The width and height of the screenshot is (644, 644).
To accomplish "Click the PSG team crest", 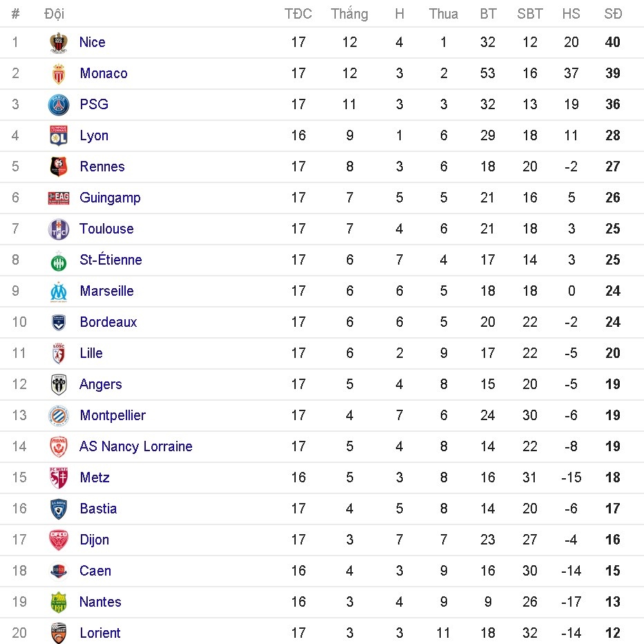I will (x=59, y=105).
